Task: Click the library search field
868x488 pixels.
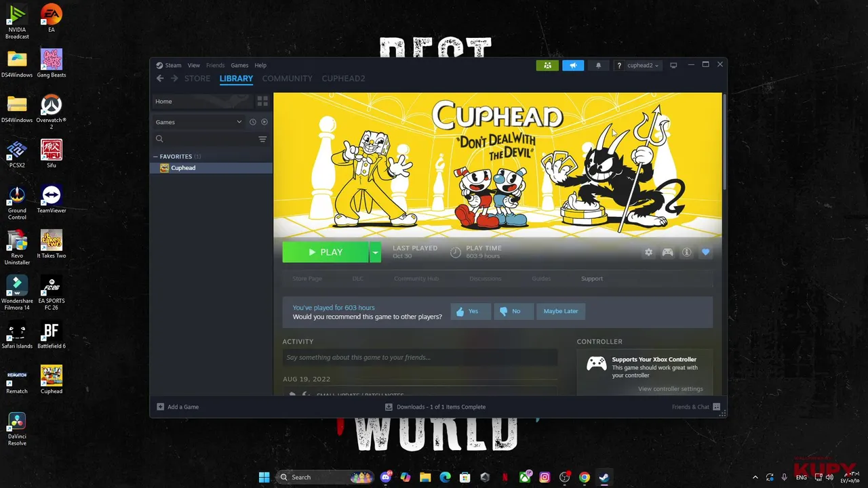Action: pos(205,139)
